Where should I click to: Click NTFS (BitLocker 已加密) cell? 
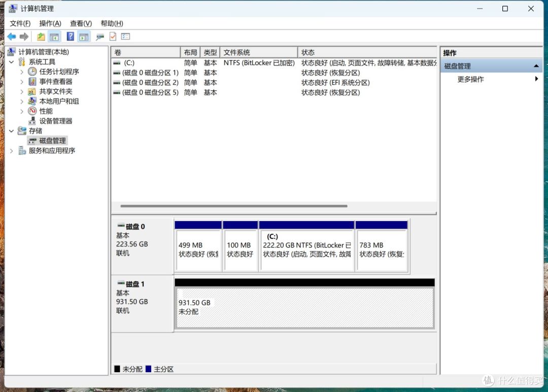pyautogui.click(x=259, y=63)
